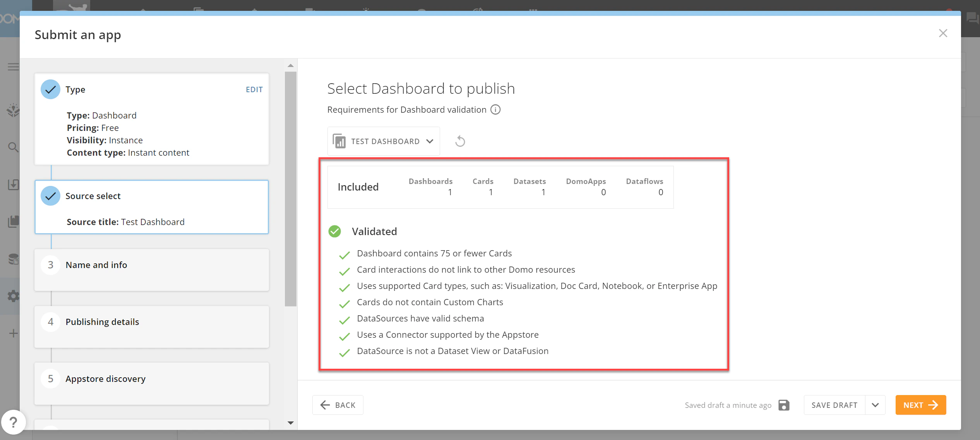The height and width of the screenshot is (440, 980).
Task: Click 'Cards do not contain Custom Charts'
Action: click(430, 302)
